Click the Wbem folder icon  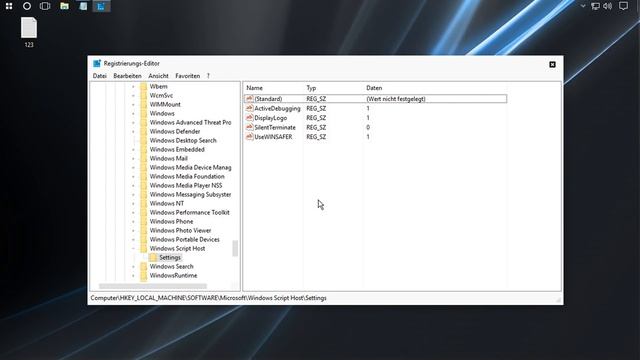(143, 87)
